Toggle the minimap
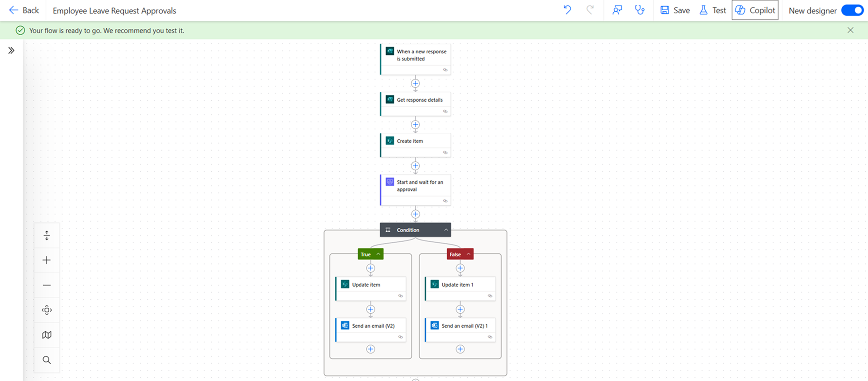The width and height of the screenshot is (868, 381). [x=47, y=335]
